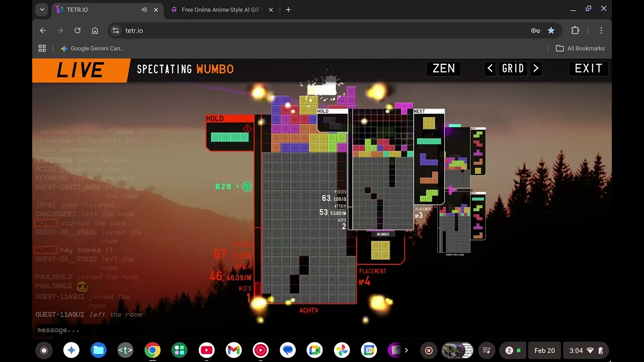Open Google Photos from shelf
The height and width of the screenshot is (362, 644).
click(x=342, y=350)
